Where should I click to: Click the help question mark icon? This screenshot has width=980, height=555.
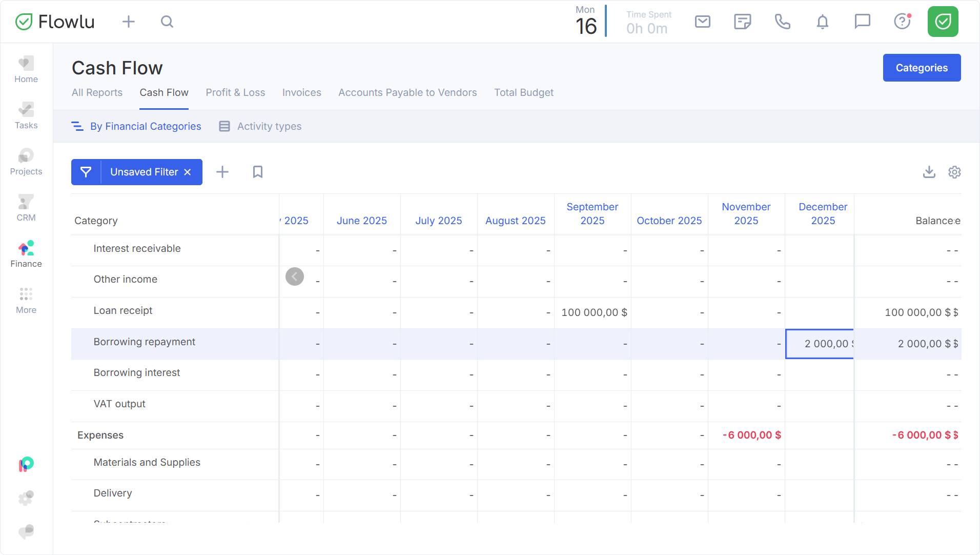coord(902,22)
